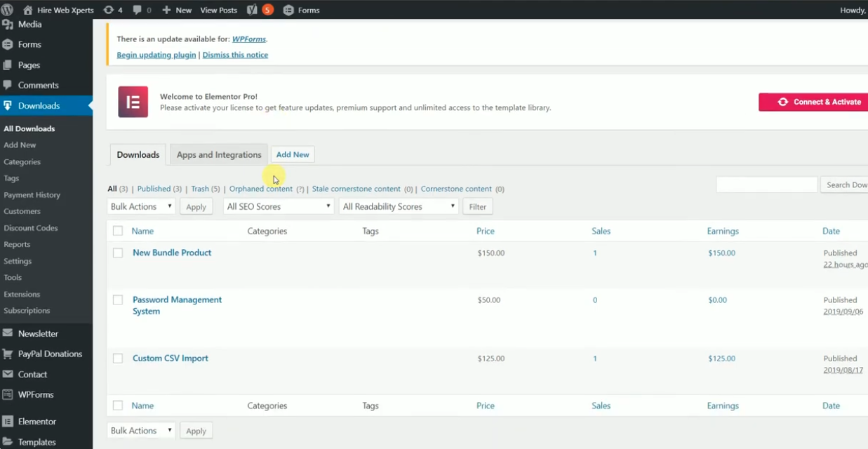Click the PayPal Donations cart icon

[x=8, y=354]
